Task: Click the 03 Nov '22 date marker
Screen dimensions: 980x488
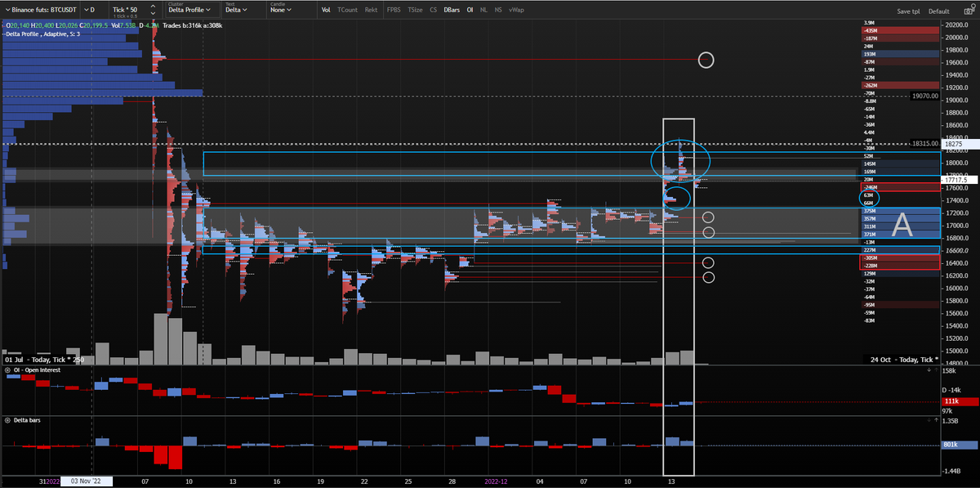Action: (x=86, y=482)
